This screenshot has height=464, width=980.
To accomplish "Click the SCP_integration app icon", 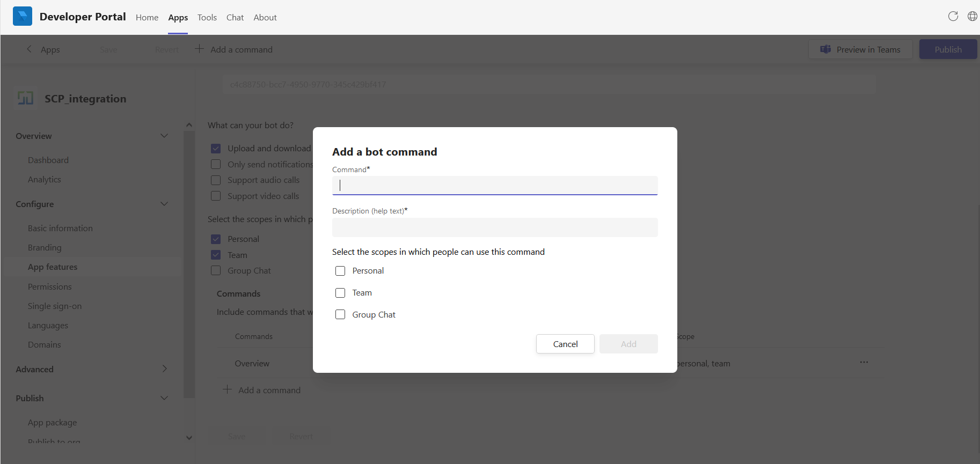I will click(x=25, y=98).
